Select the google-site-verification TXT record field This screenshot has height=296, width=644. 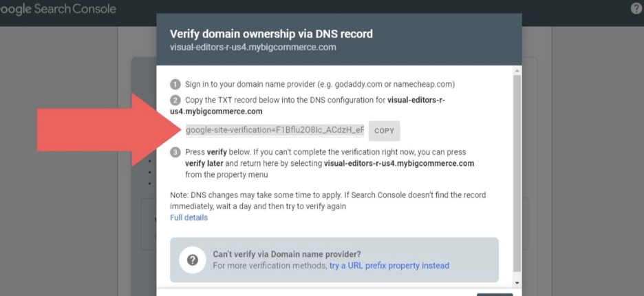click(275, 130)
